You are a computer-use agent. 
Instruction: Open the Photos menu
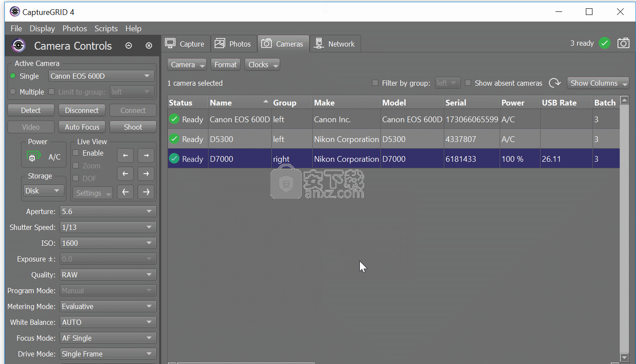(75, 29)
